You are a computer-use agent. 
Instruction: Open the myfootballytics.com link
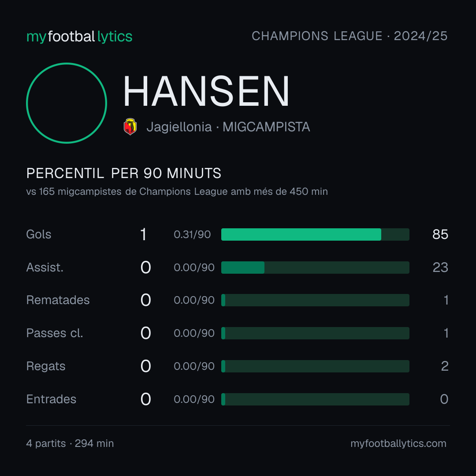[x=398, y=443]
